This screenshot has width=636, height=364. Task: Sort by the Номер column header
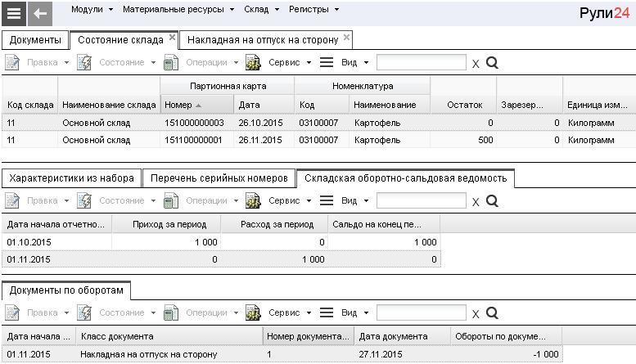(197, 105)
